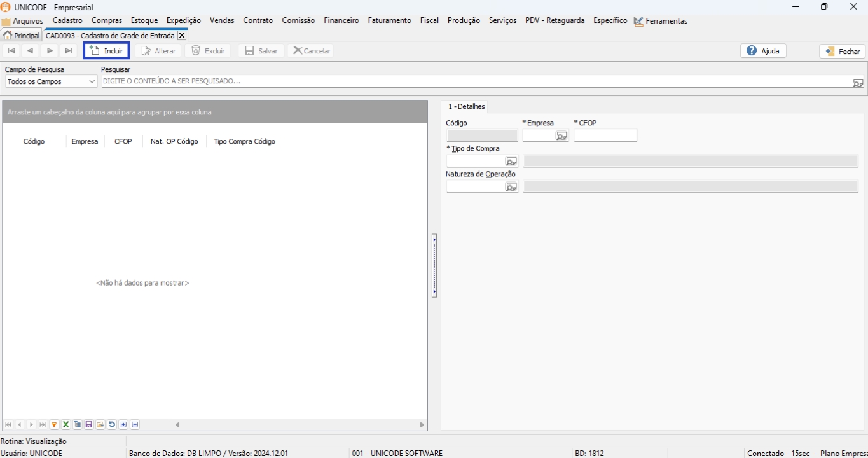Viewport: 868px width, 458px height.
Task: Click the collapse all groups icon
Action: click(x=135, y=425)
